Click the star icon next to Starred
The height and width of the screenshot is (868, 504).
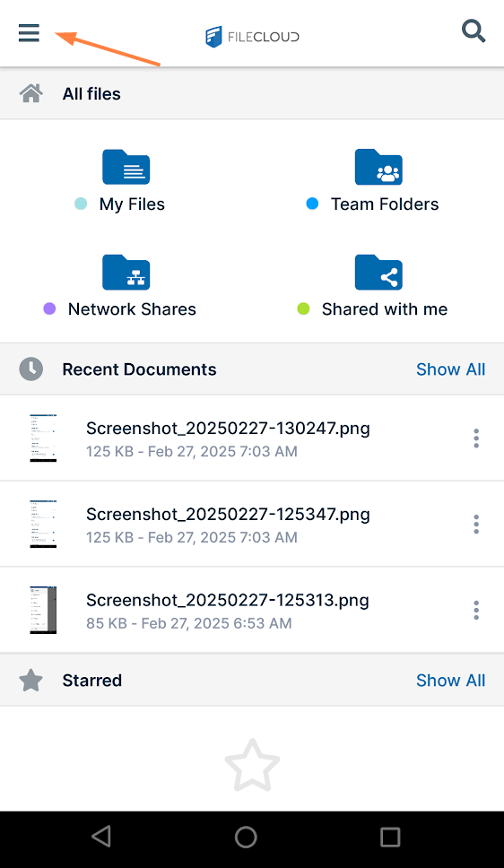click(31, 681)
